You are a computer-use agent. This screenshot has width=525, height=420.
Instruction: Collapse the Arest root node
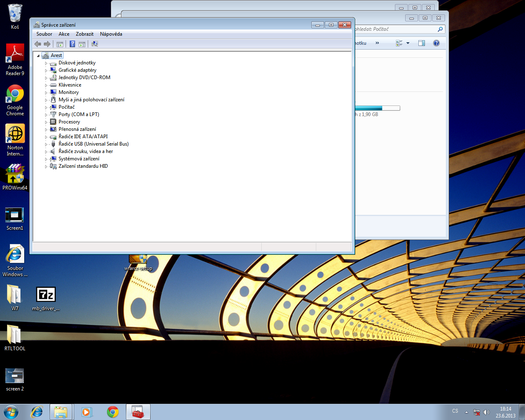point(38,56)
